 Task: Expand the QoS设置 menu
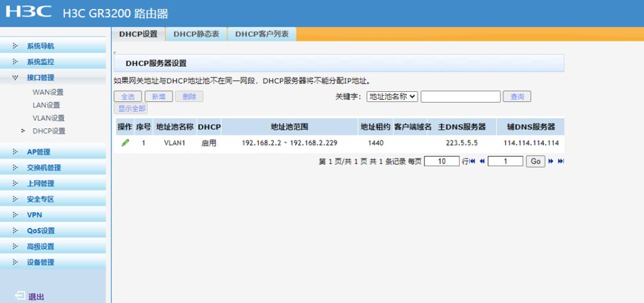click(53, 231)
